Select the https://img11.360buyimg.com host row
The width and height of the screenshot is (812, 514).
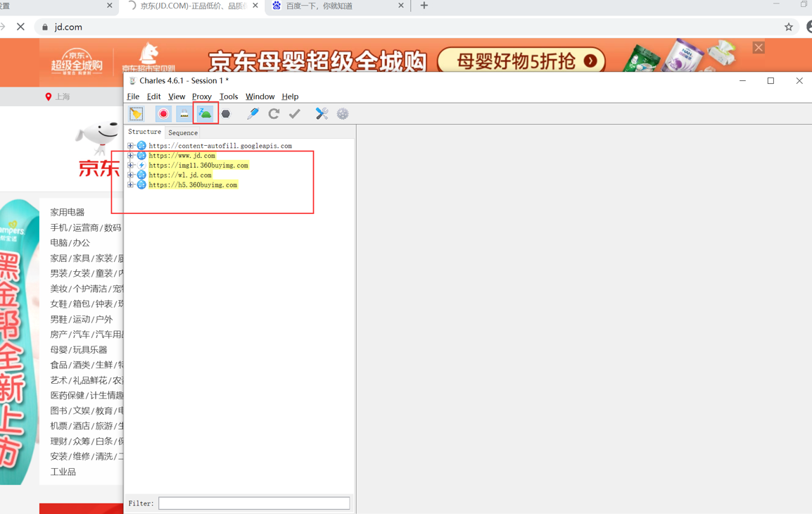click(198, 165)
